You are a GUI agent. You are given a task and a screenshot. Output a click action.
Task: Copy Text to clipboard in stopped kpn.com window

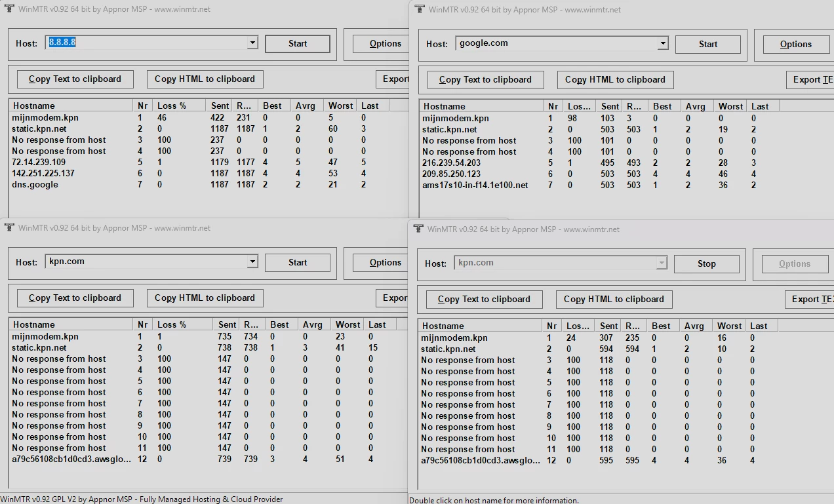75,298
